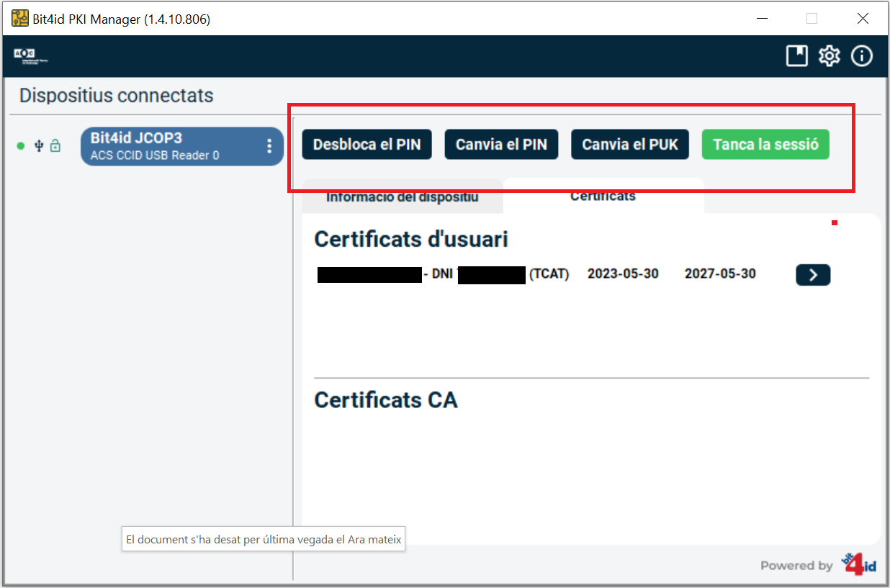Close the Bit4id PKI Manager window

point(863,19)
